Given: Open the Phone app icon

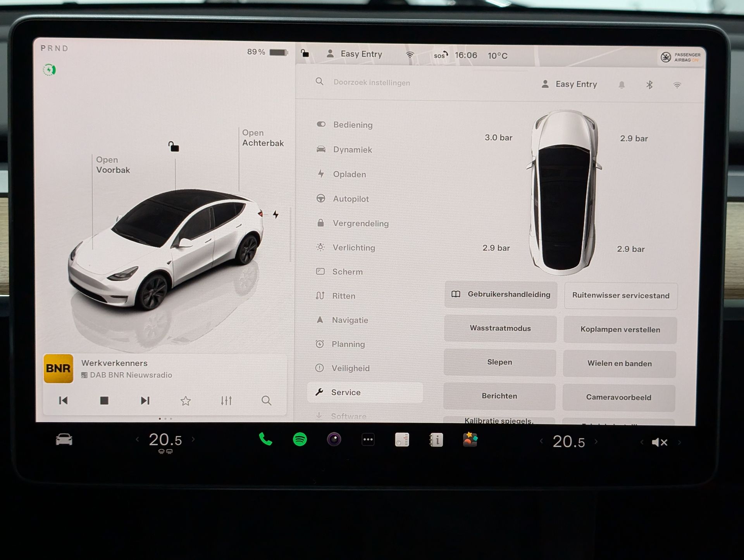Looking at the screenshot, I should (x=265, y=439).
